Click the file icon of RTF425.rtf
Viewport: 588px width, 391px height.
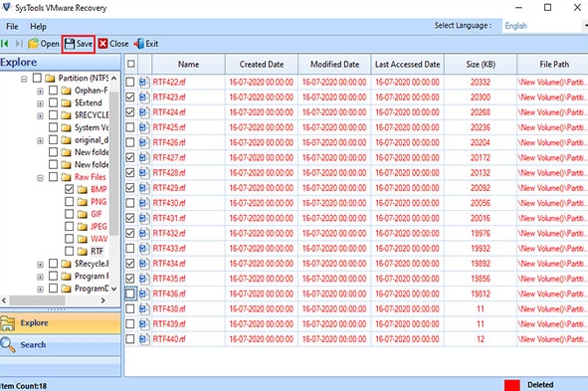coord(144,127)
